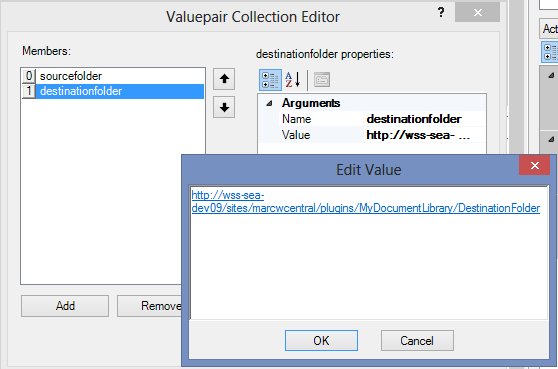Image resolution: width=558 pixels, height=369 pixels.
Task: Sort properties alphabetically with A-Z icon
Action: click(x=293, y=80)
